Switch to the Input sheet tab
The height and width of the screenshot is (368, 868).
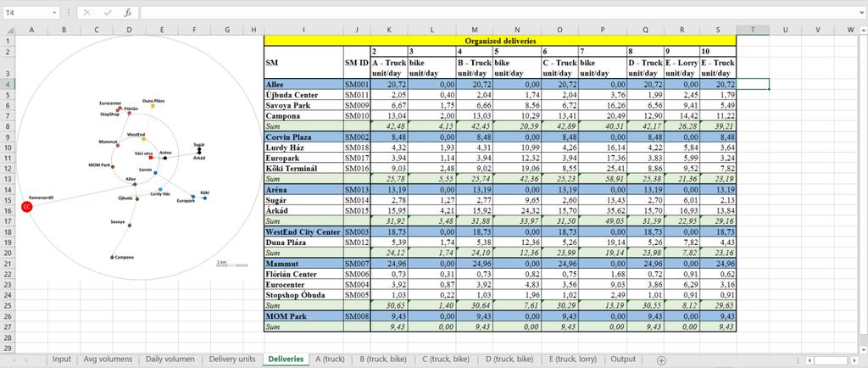[61, 360]
